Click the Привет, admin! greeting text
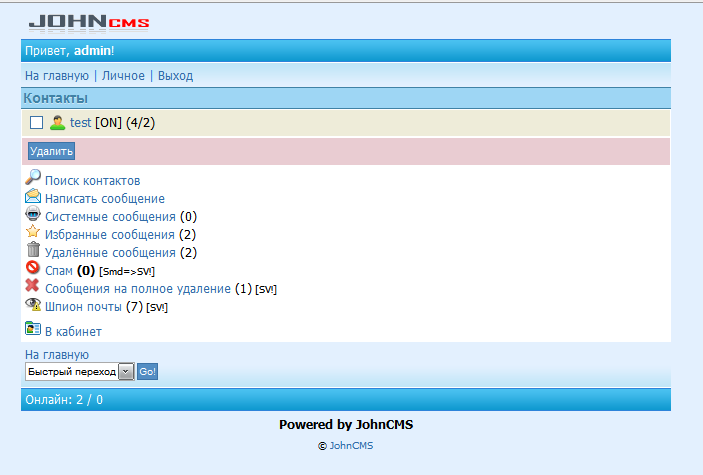This screenshot has width=703, height=475. point(69,51)
